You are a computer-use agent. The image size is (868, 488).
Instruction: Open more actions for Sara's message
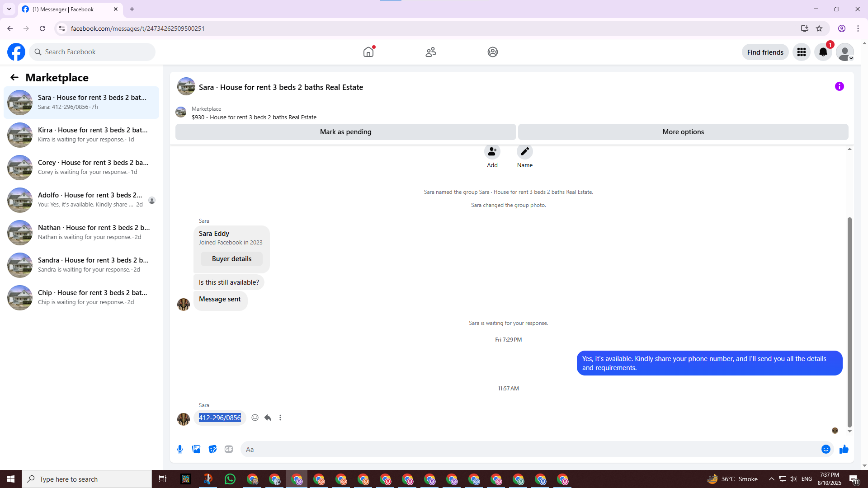coord(280,418)
